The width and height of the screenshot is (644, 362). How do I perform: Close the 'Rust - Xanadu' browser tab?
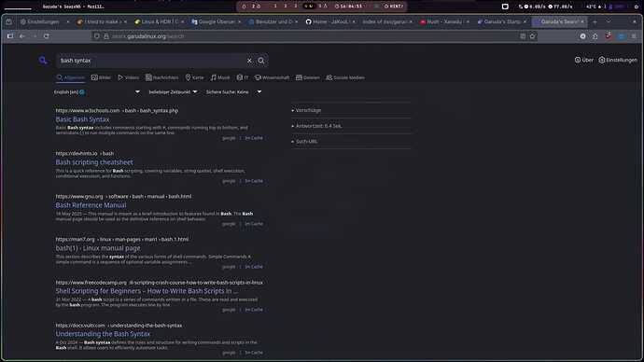click(468, 21)
